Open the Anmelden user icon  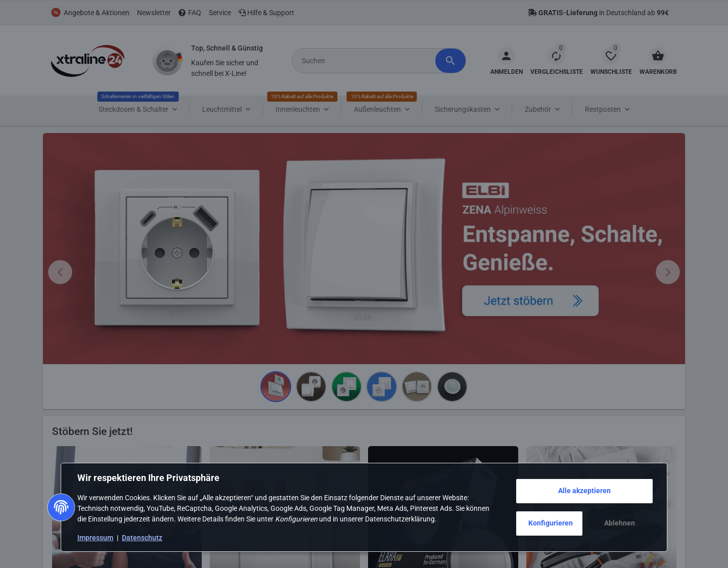click(x=506, y=56)
